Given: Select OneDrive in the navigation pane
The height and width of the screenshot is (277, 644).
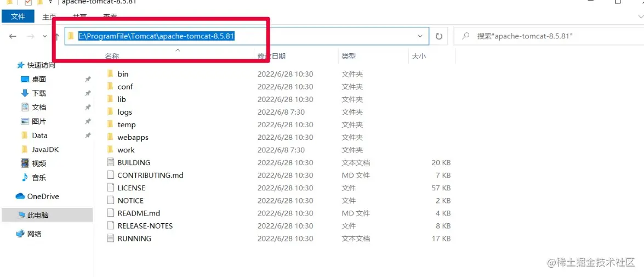Looking at the screenshot, I should 43,196.
